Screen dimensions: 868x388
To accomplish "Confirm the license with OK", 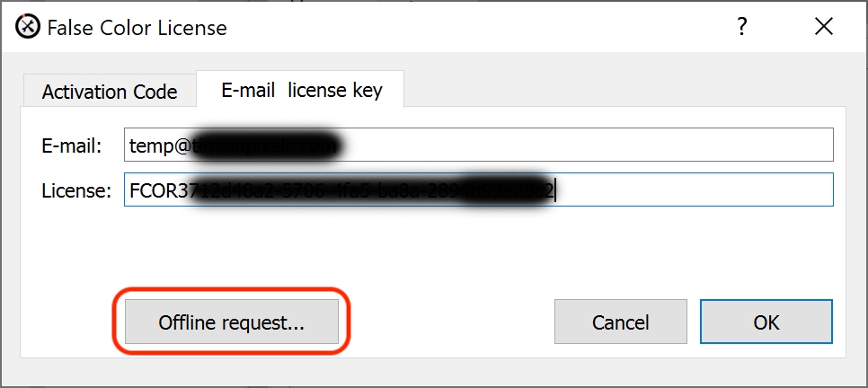I will [766, 322].
